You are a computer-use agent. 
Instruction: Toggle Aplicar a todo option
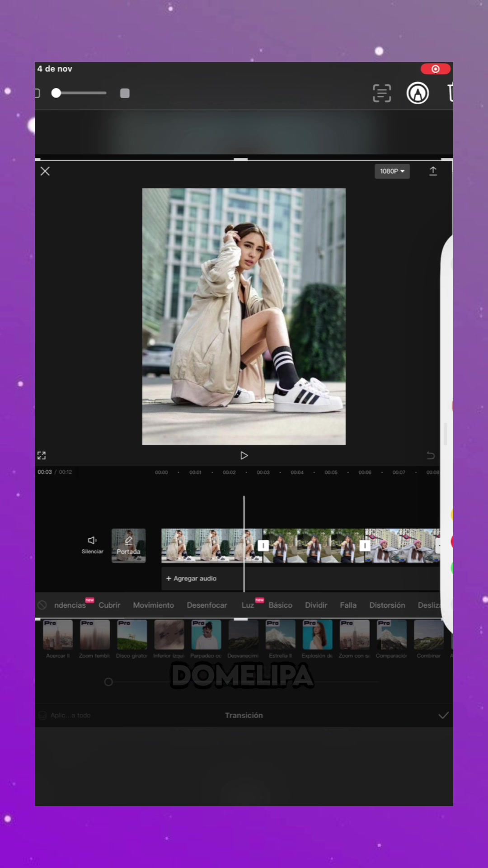[65, 715]
